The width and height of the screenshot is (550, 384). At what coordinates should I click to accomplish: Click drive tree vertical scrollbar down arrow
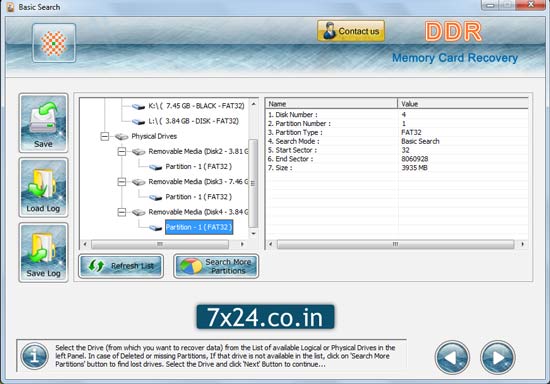(253, 233)
